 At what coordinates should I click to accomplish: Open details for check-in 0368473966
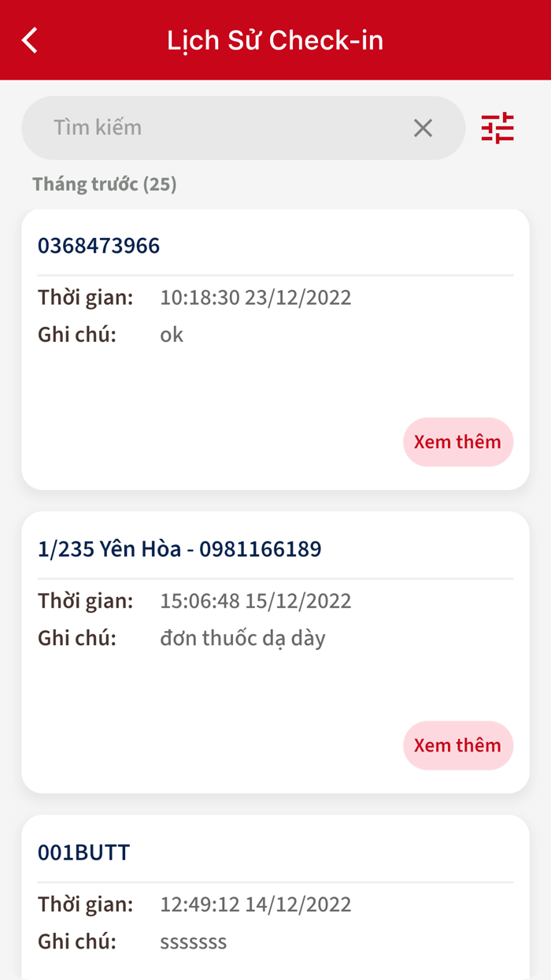tap(99, 245)
